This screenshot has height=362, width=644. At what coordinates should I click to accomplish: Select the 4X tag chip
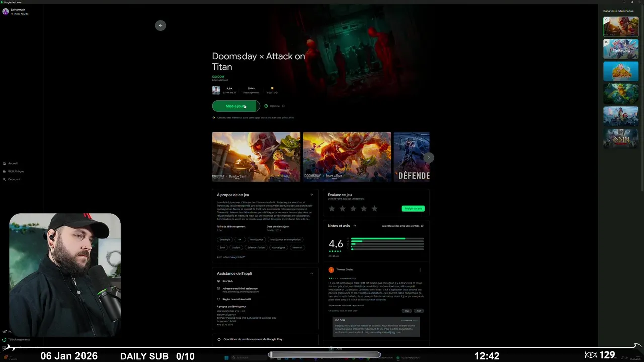pos(240,240)
